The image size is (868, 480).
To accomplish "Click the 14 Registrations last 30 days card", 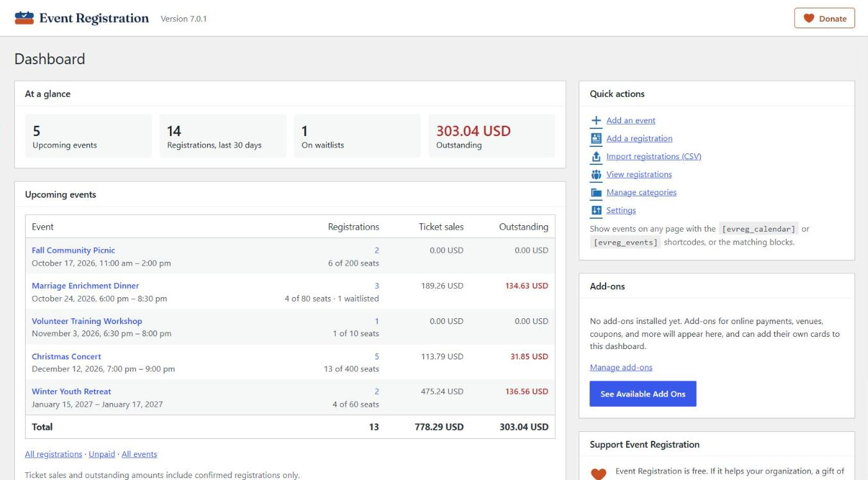I will point(223,136).
